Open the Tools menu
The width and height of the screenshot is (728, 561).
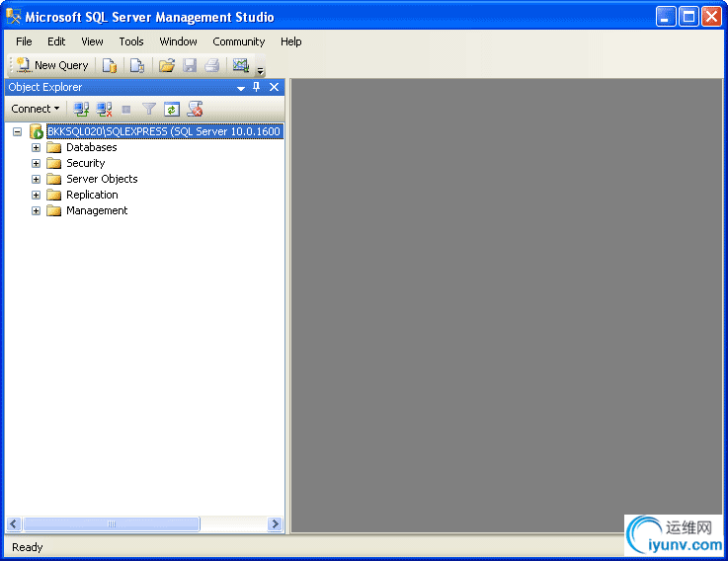(131, 41)
